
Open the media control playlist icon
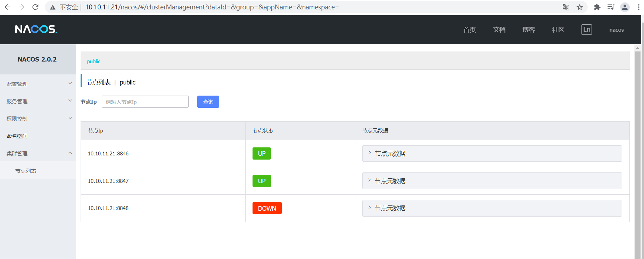click(x=611, y=7)
